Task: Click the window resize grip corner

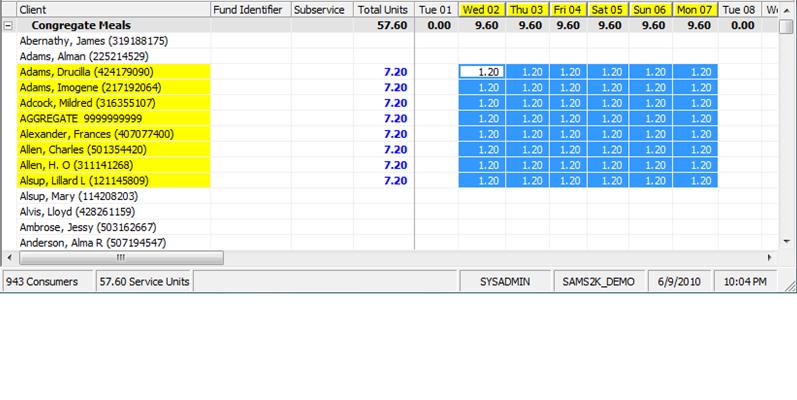Action: [x=789, y=286]
